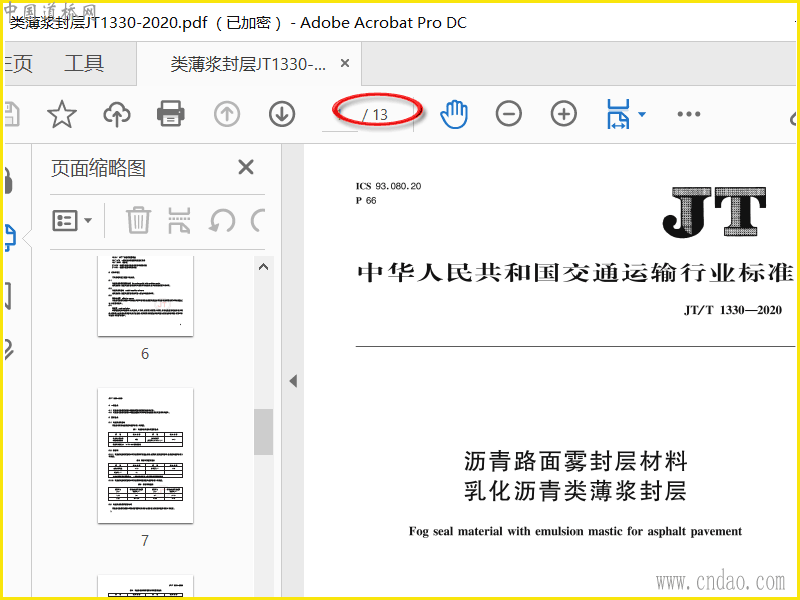Go to previous page with up arrow
The image size is (800, 600).
pyautogui.click(x=227, y=114)
